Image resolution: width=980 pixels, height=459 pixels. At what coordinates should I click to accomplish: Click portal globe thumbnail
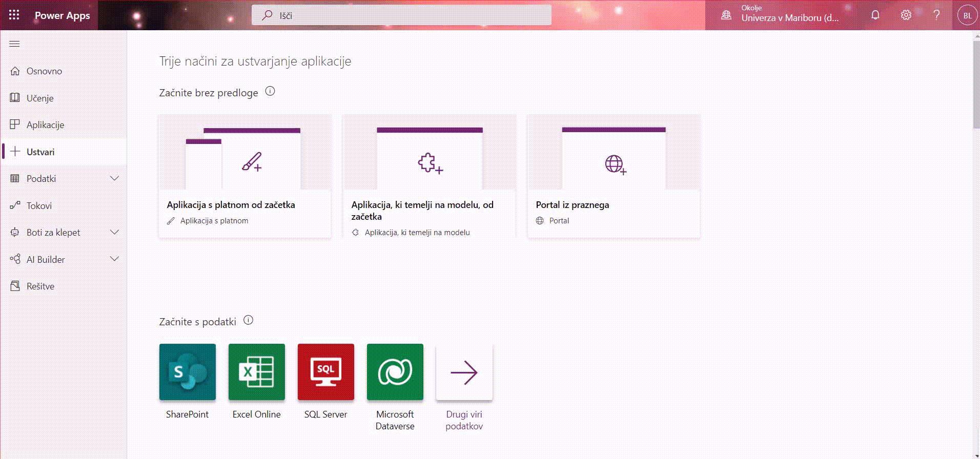[x=614, y=152]
